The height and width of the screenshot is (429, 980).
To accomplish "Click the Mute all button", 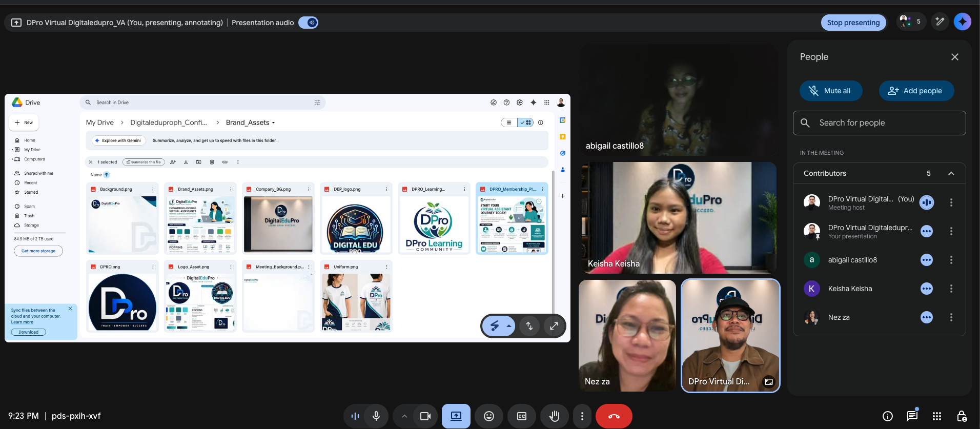I will coord(831,91).
